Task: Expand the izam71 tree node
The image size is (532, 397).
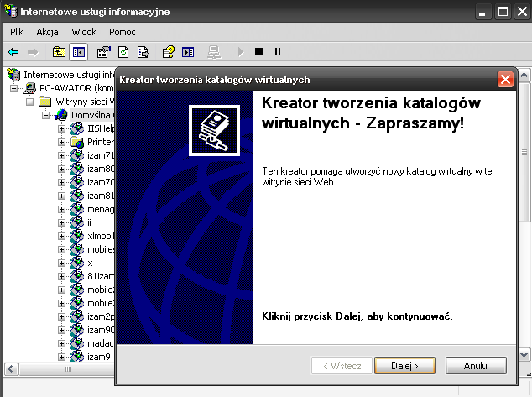Action: 61,156
